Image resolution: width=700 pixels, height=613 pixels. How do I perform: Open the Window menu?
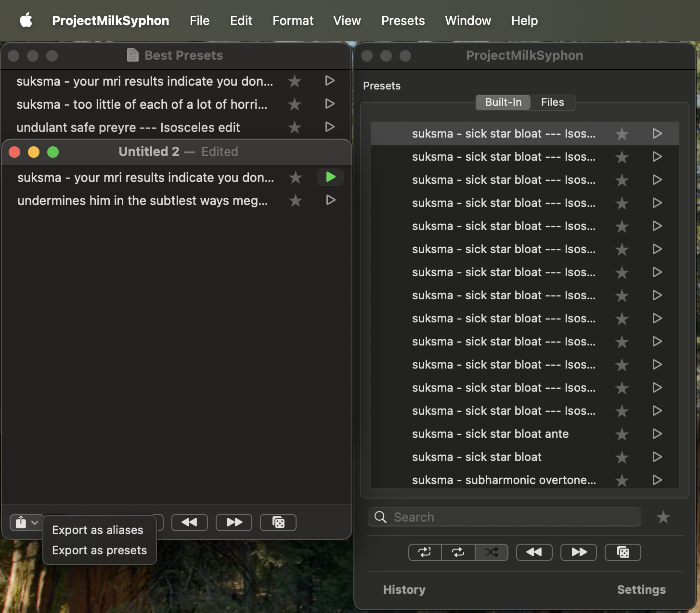tap(468, 21)
